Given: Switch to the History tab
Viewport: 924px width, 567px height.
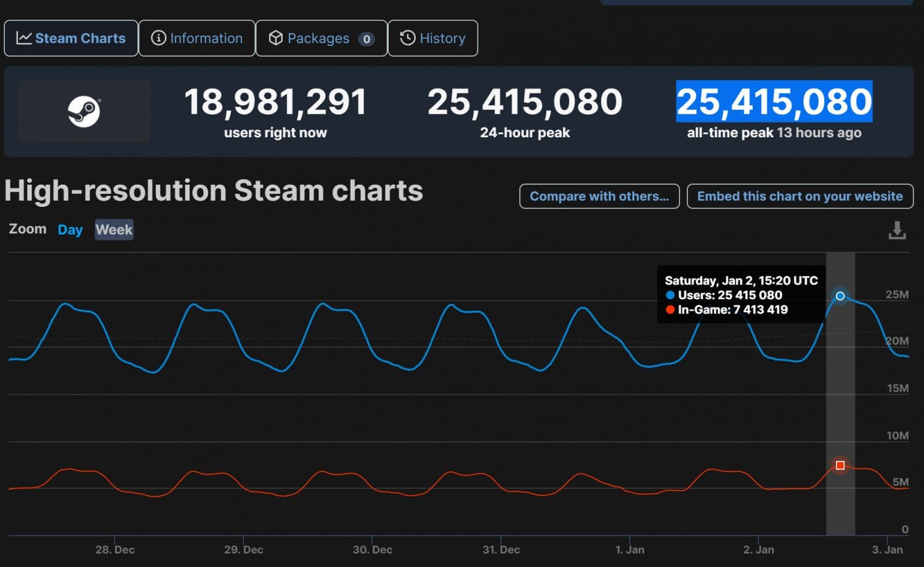Looking at the screenshot, I should (433, 38).
